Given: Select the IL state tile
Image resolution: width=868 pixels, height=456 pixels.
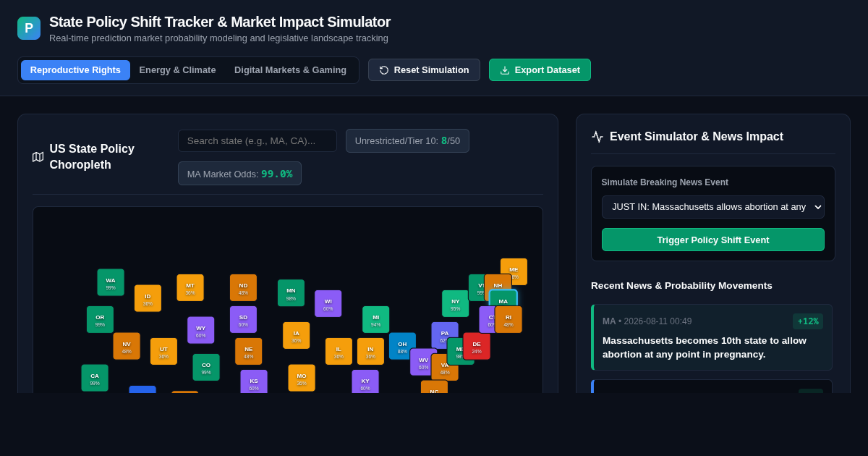Looking at the screenshot, I should tap(339, 351).
